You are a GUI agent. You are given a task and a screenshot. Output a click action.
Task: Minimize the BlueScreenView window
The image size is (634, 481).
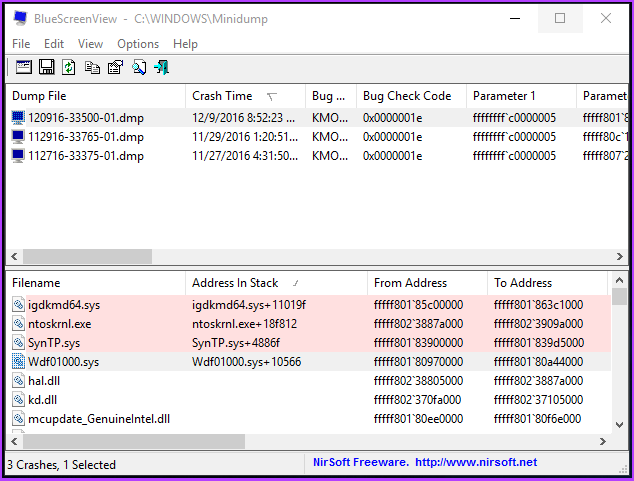tap(515, 19)
